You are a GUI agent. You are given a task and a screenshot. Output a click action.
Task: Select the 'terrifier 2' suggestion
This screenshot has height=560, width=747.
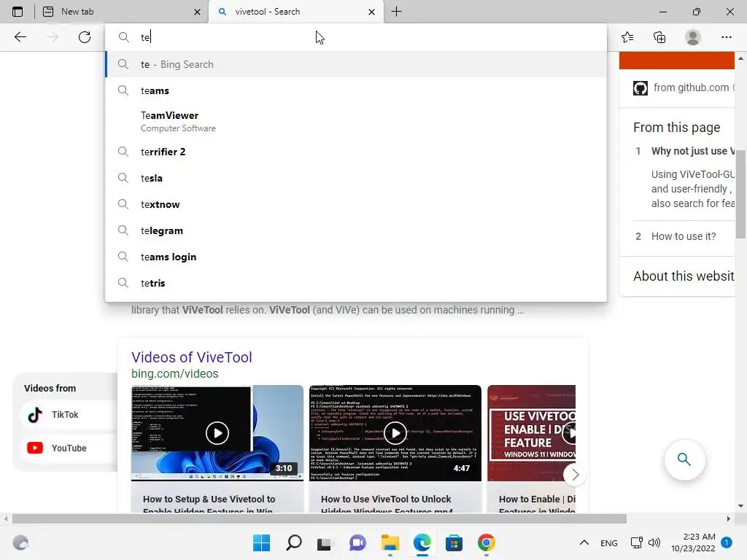[x=356, y=152]
